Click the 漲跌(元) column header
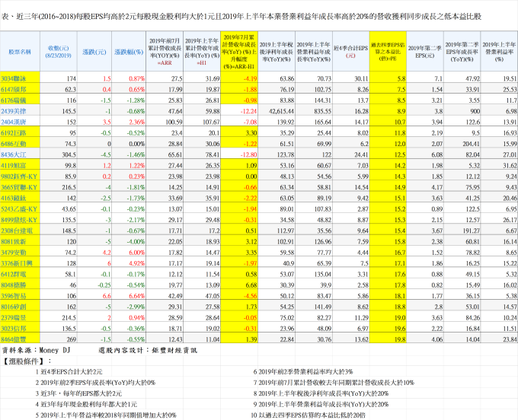This screenshot has width=518, height=420. click(94, 52)
